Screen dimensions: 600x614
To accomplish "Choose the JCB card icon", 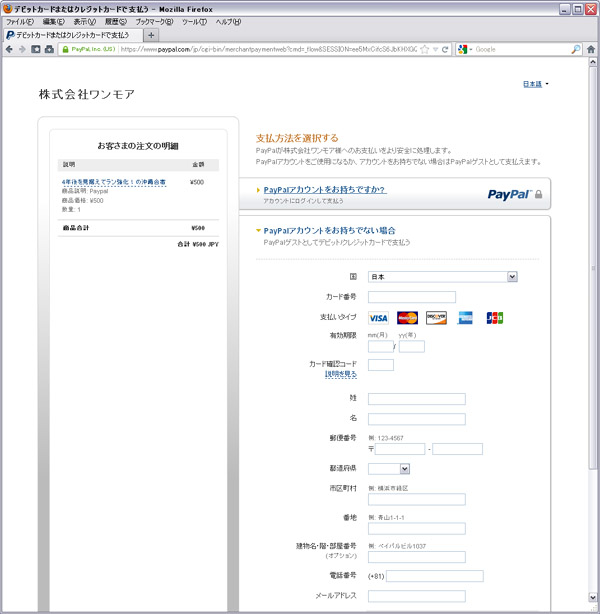I will (495, 318).
